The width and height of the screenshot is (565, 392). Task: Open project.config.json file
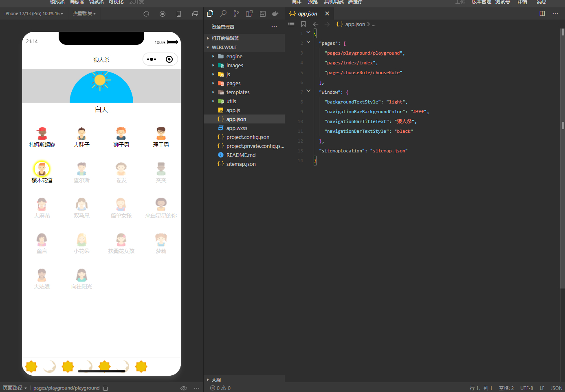[x=244, y=137]
